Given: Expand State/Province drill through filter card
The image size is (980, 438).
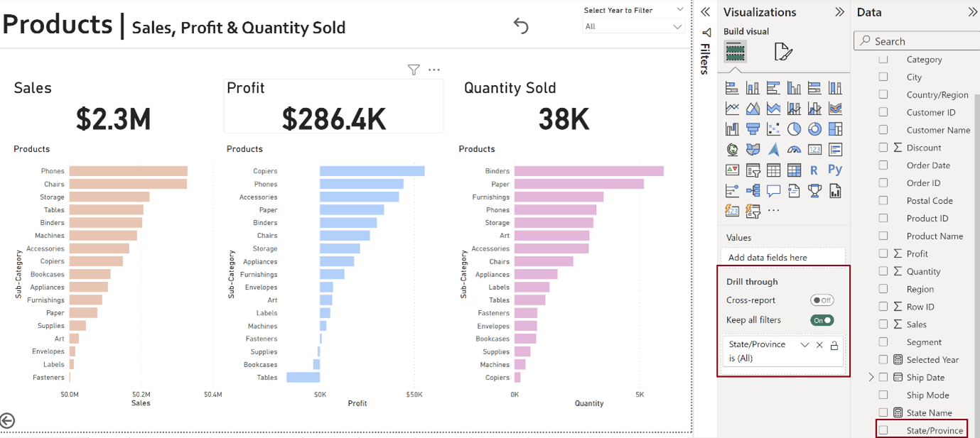Looking at the screenshot, I should (804, 345).
